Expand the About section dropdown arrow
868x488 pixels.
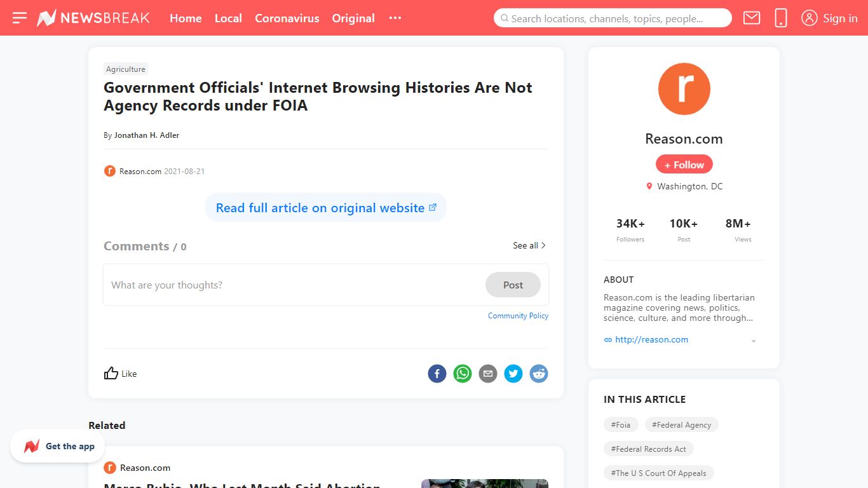(754, 341)
